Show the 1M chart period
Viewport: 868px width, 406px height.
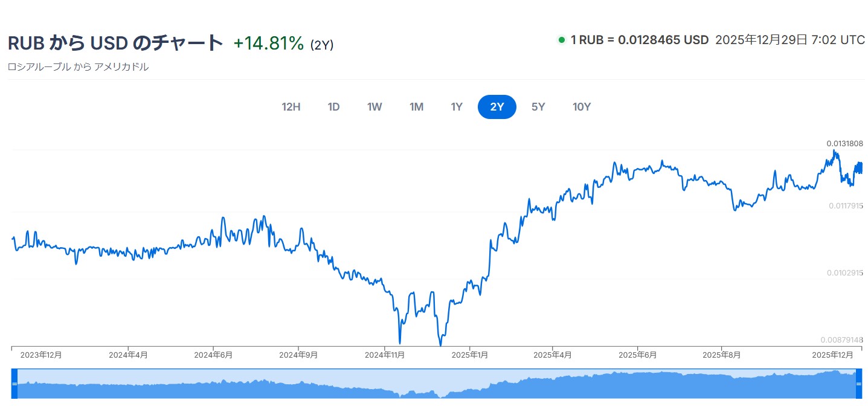pyautogui.click(x=416, y=107)
